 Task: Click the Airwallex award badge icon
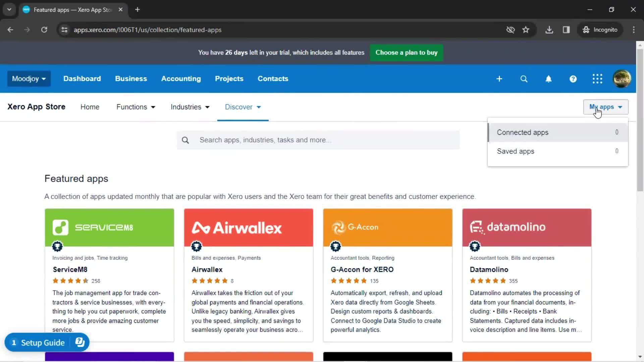(197, 246)
